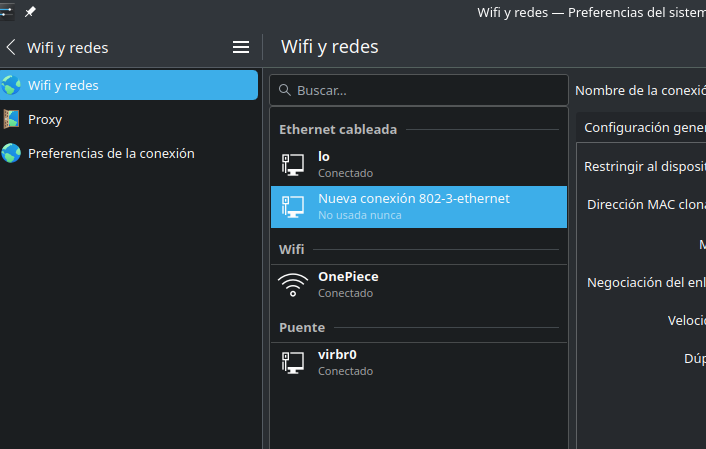Click the Negociación del enlace label
The height and width of the screenshot is (449, 706).
tap(646, 282)
